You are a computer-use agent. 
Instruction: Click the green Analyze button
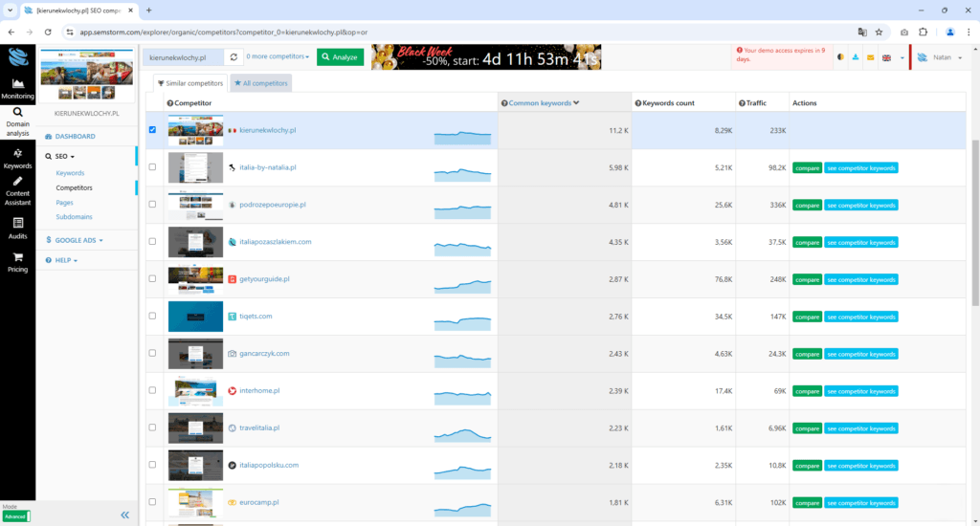pyautogui.click(x=340, y=56)
